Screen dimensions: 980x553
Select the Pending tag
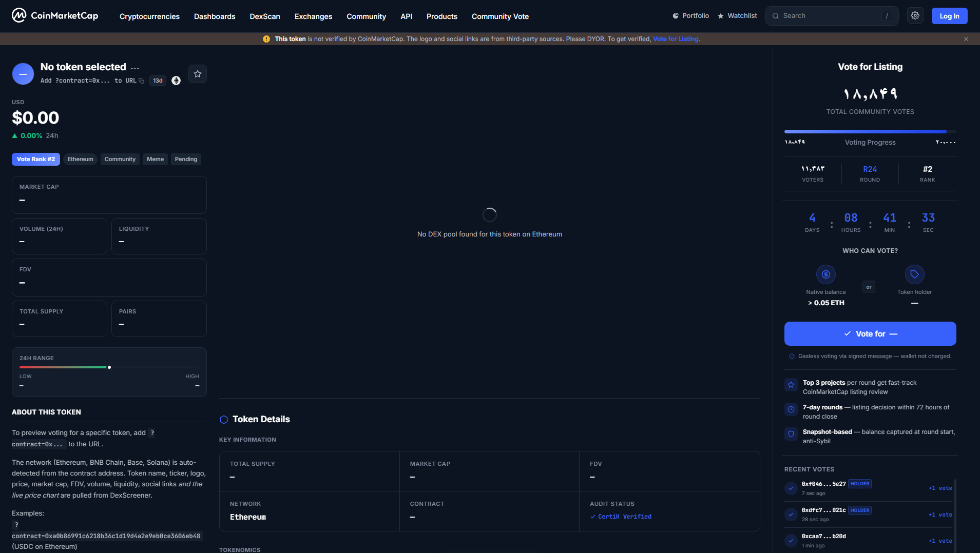click(186, 160)
